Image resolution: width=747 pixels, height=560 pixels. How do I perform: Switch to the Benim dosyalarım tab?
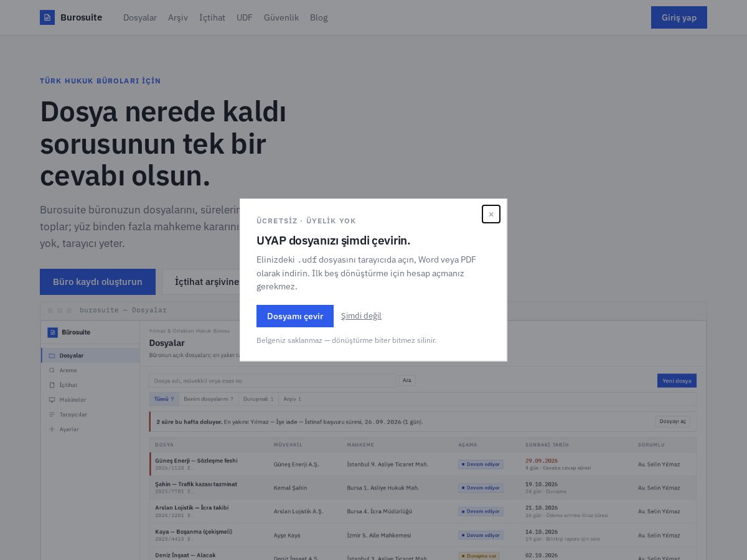(209, 399)
